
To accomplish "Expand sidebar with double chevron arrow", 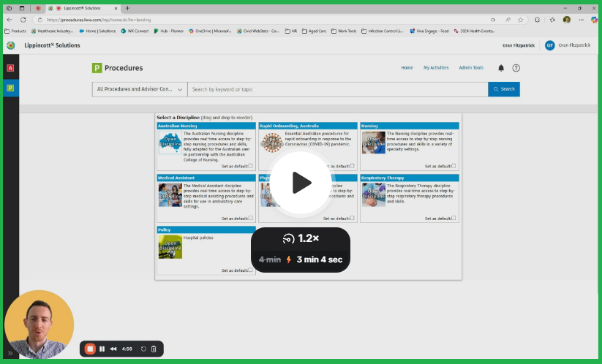I will (10, 352).
